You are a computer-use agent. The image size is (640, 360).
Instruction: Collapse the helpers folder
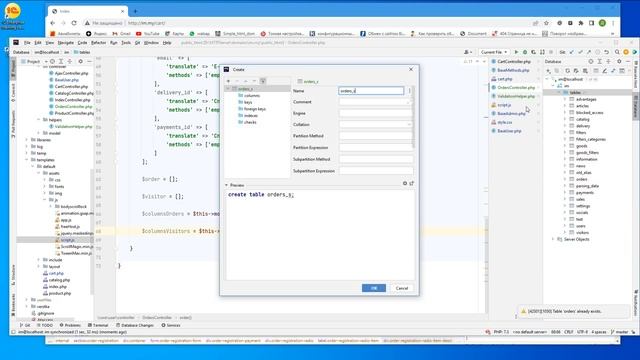click(x=39, y=120)
